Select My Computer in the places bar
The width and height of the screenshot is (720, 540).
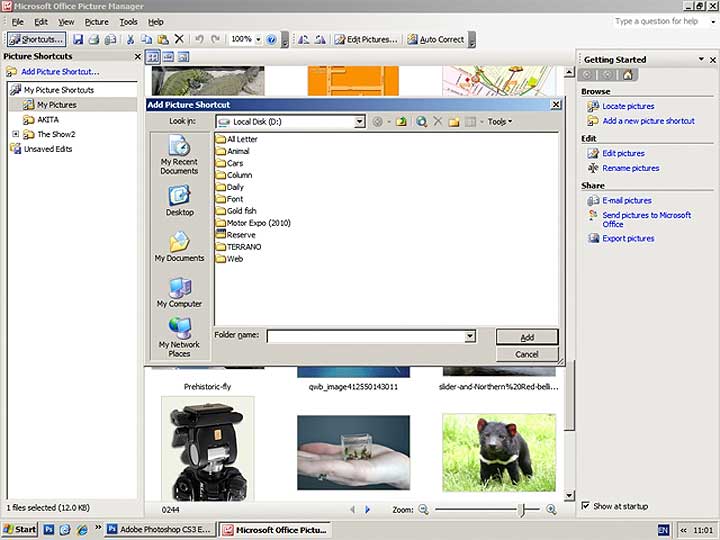point(179,292)
